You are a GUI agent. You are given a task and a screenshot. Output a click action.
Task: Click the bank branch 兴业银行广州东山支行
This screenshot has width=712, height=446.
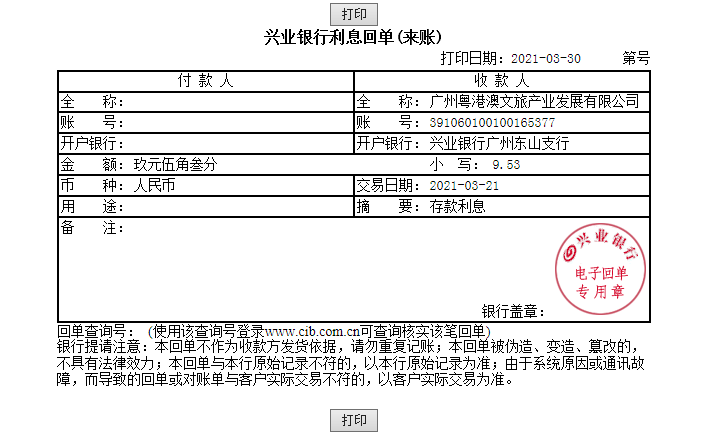(x=499, y=144)
